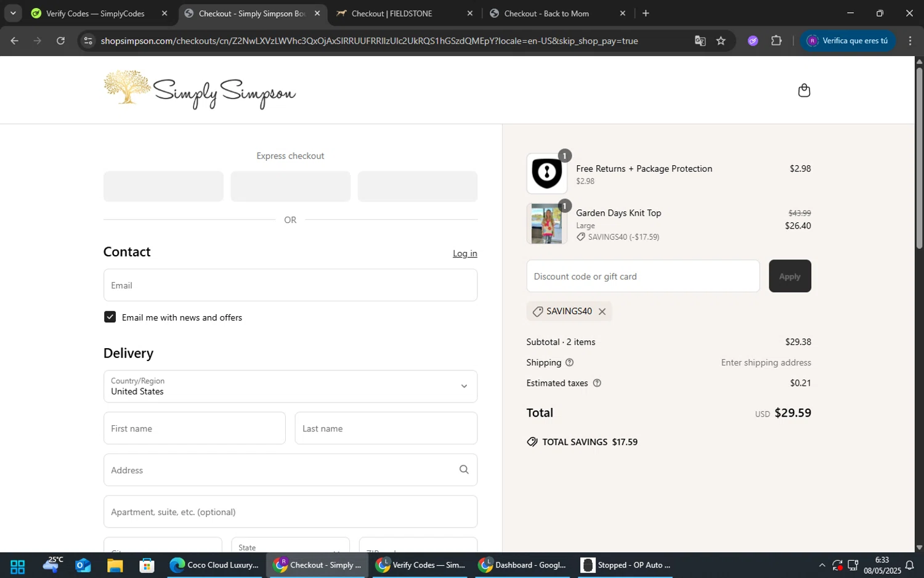View site information icon in address bar
This screenshot has height=578, width=924.
click(88, 41)
